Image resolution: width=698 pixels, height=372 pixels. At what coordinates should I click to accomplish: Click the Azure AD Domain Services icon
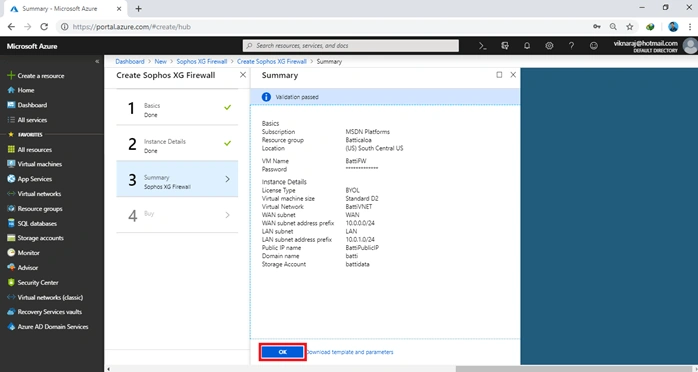pos(11,327)
